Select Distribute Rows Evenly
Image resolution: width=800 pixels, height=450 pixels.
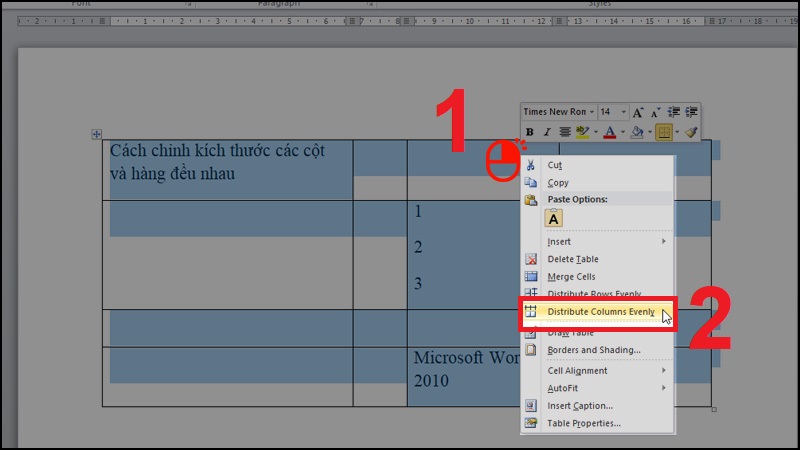(x=598, y=293)
